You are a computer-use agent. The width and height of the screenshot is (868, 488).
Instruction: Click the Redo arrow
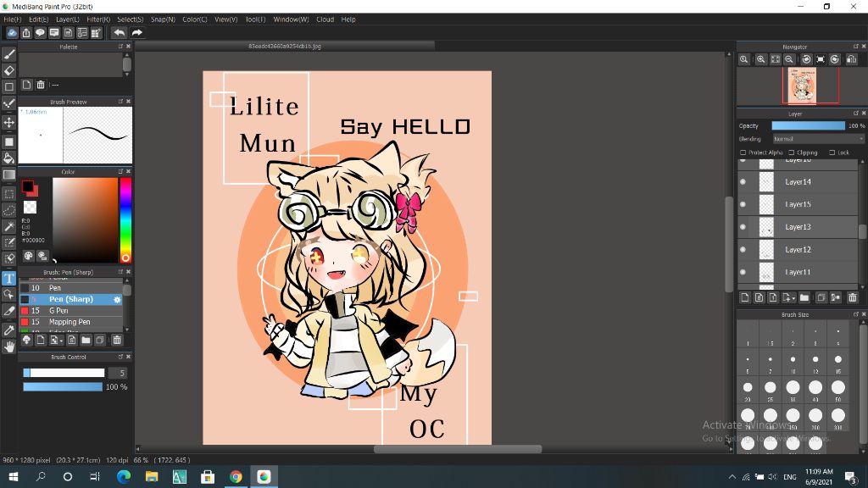pyautogui.click(x=136, y=33)
